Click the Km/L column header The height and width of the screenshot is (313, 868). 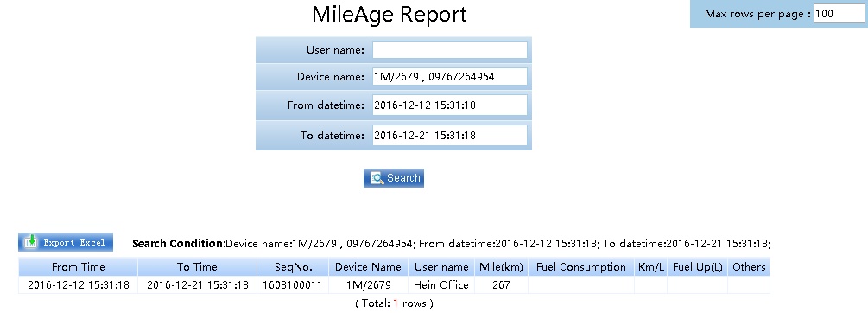point(650,267)
